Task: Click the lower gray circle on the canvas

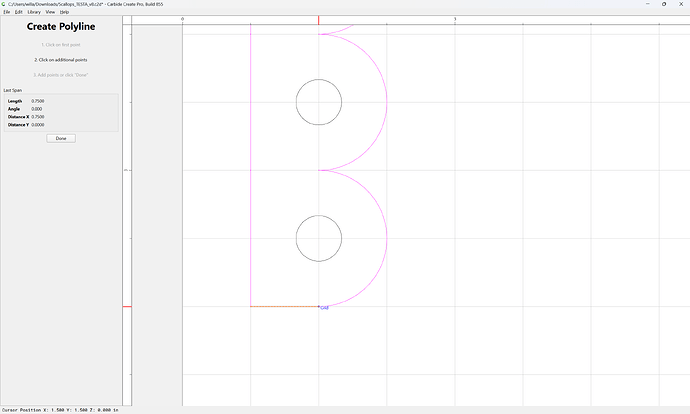Action: (319, 238)
